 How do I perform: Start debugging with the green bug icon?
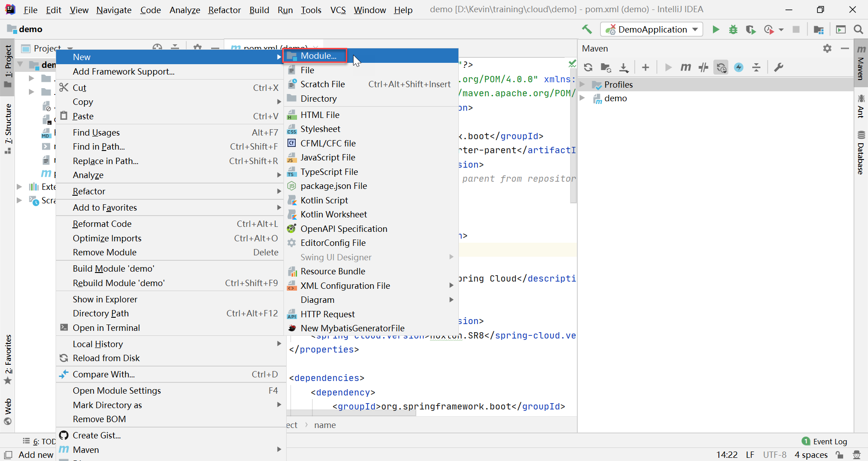[733, 29]
